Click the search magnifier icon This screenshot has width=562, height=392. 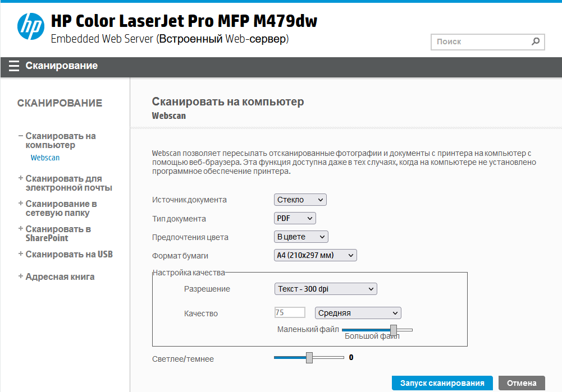click(536, 41)
